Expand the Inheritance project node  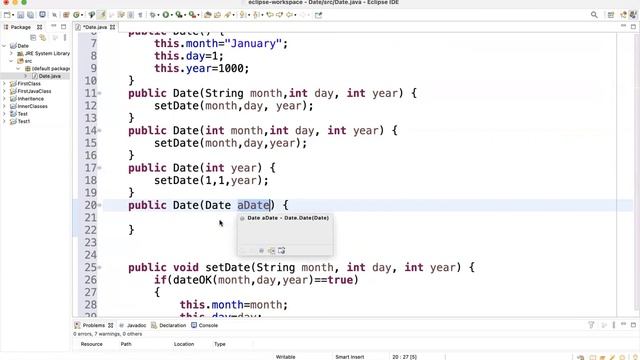pos(4,98)
